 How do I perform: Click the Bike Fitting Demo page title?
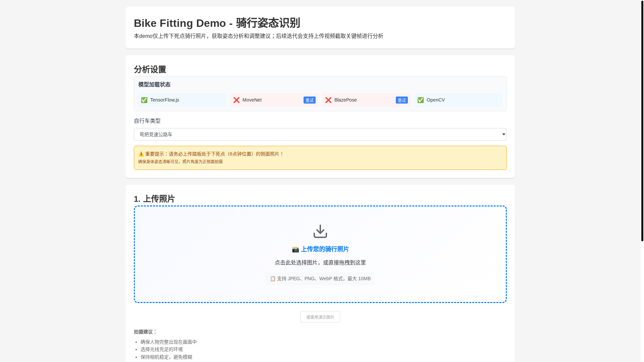pos(217,23)
